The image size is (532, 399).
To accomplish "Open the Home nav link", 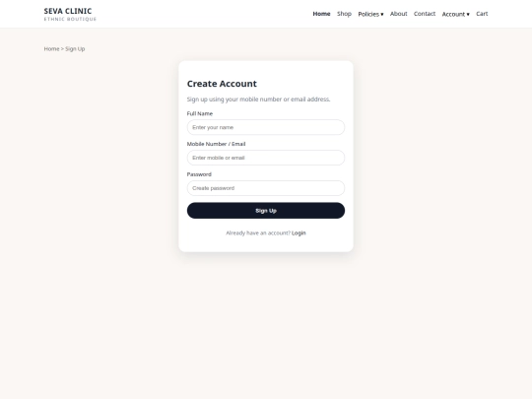I will tap(321, 14).
